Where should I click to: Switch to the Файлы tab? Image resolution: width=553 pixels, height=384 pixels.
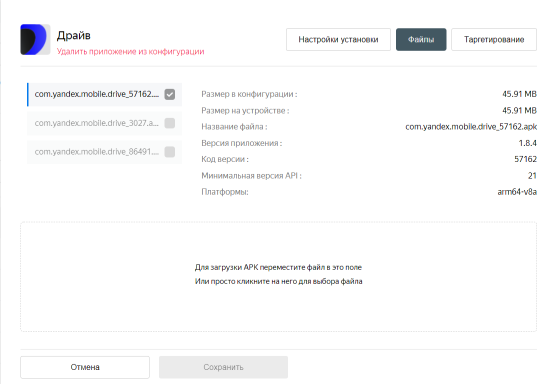tap(421, 39)
